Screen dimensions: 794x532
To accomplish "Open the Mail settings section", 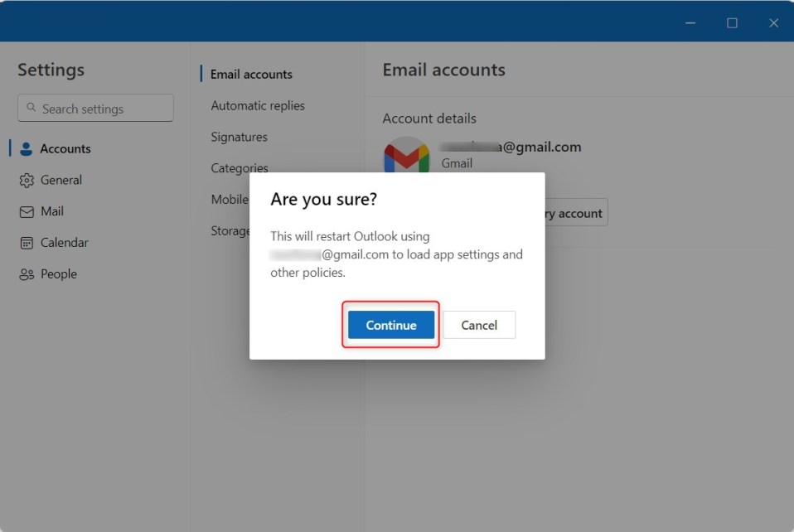I will tap(52, 211).
